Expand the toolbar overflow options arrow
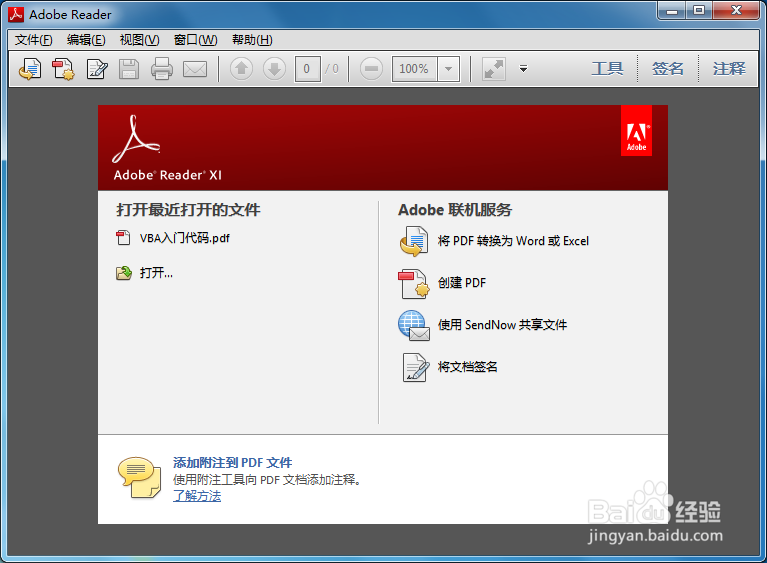The image size is (767, 563). [x=523, y=68]
